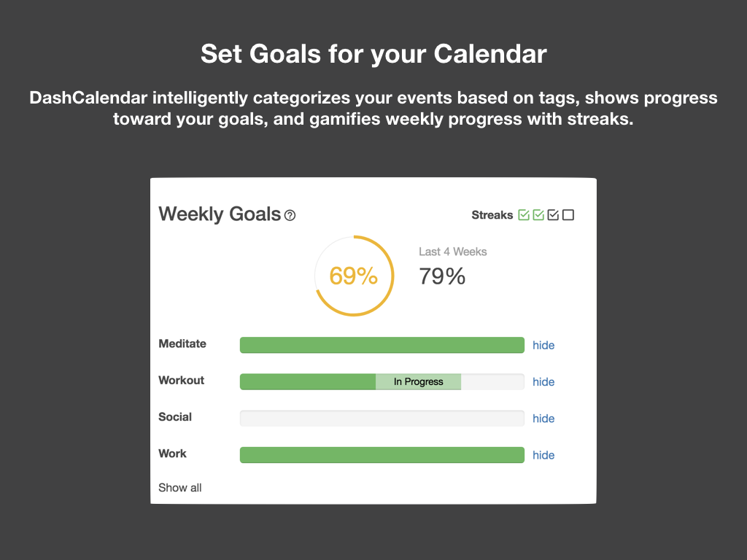Click the question mark circle beside Weekly Goals
This screenshot has width=747, height=560.
coord(290,214)
